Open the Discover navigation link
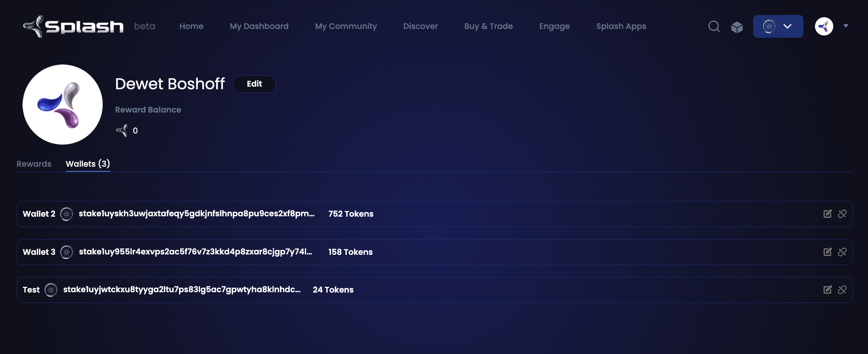Screen dimensions: 868x354 [x=420, y=26]
